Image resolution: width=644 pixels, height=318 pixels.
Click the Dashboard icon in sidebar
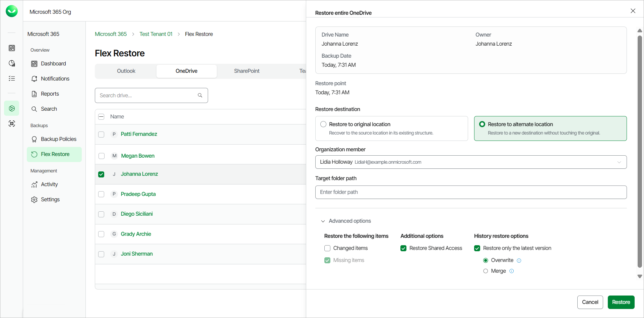[x=34, y=64]
